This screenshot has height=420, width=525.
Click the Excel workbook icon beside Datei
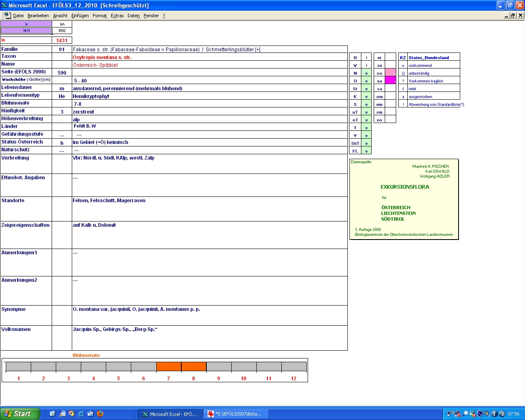click(x=7, y=15)
